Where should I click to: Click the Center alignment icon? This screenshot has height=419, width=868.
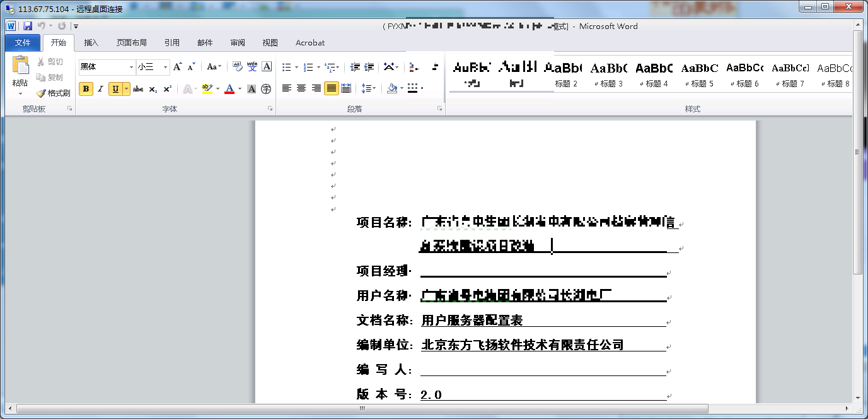301,88
